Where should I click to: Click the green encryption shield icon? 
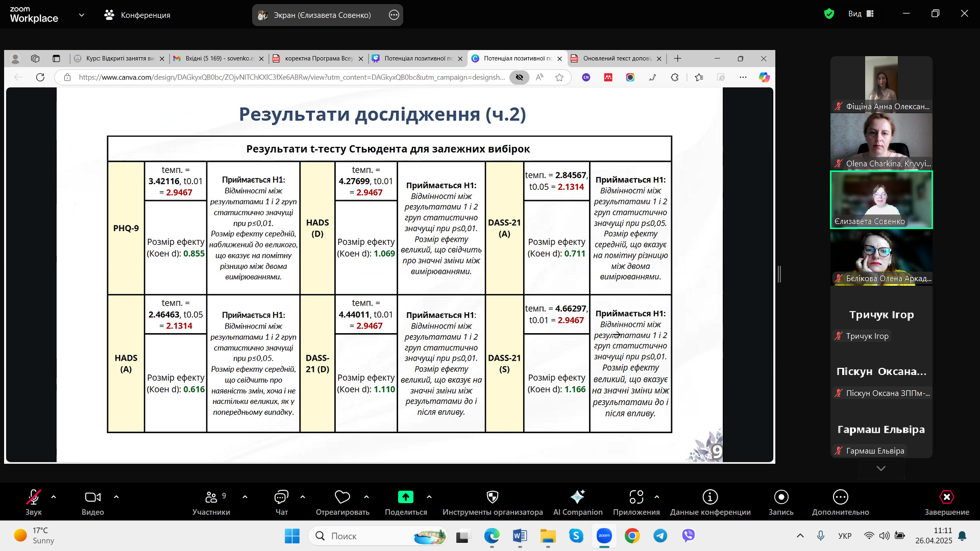[x=829, y=14]
